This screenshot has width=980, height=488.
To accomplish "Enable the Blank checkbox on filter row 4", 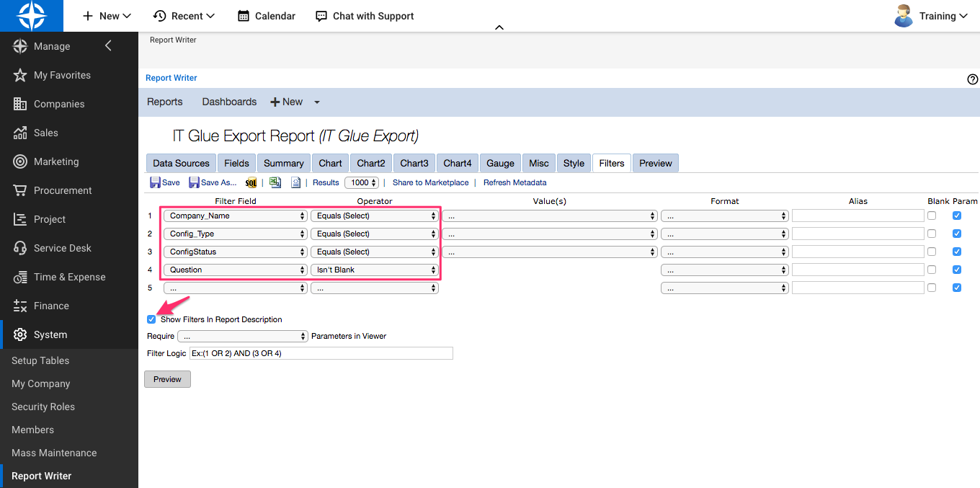I will point(931,270).
